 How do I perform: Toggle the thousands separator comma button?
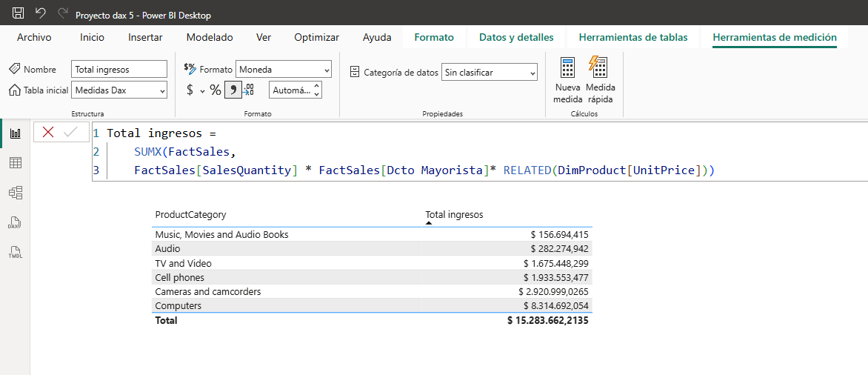233,90
